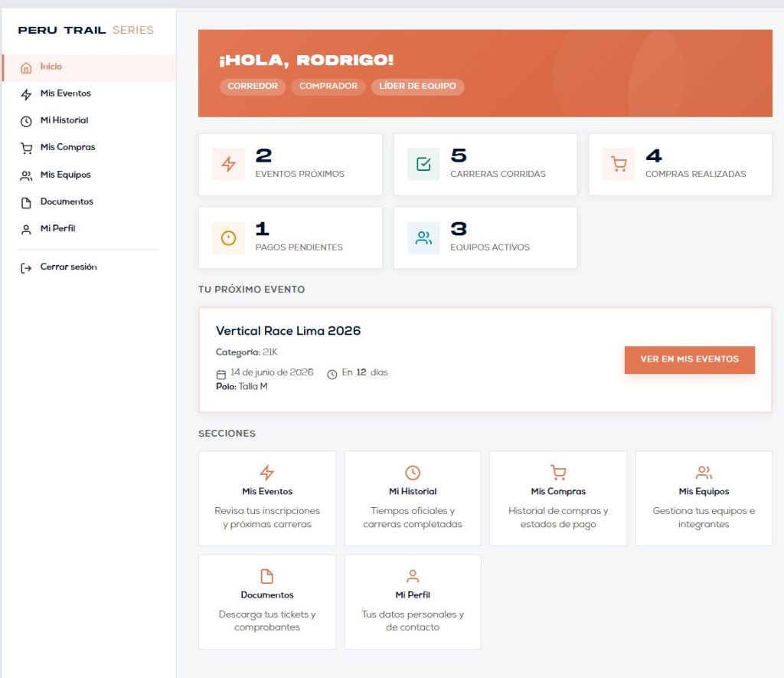Click Cerrar sesión to log out
Image resolution: width=784 pixels, height=678 pixels.
click(89, 267)
